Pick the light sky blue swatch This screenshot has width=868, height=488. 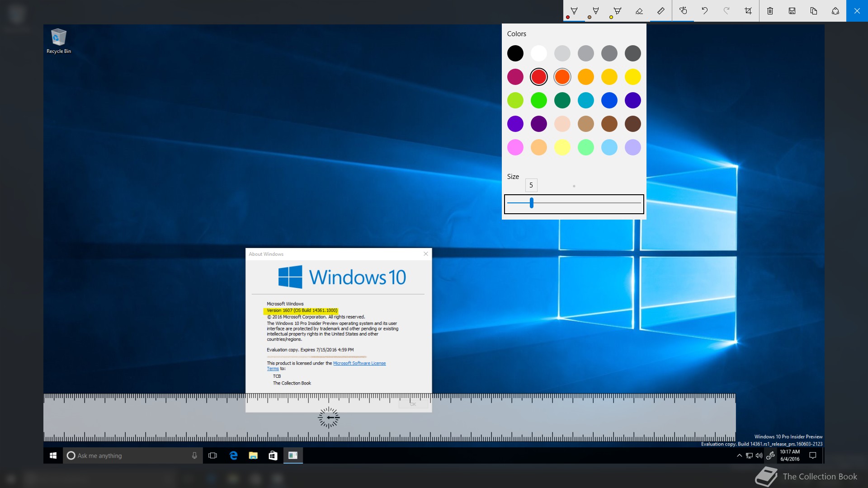[x=609, y=147]
